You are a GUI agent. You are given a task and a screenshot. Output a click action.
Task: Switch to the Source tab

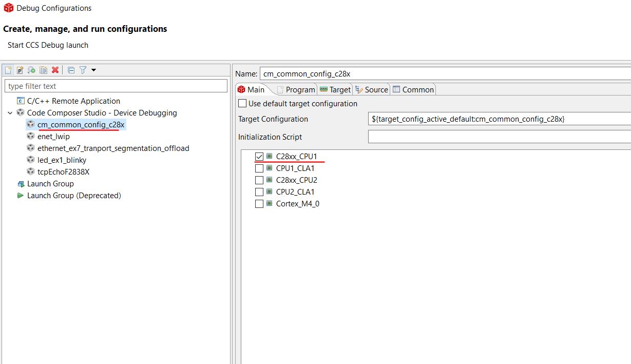tap(371, 89)
